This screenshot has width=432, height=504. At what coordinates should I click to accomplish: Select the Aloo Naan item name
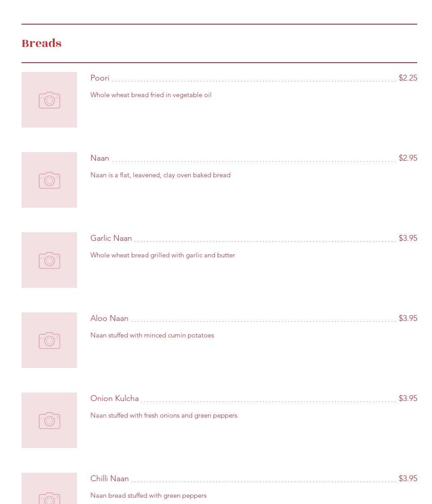[109, 318]
